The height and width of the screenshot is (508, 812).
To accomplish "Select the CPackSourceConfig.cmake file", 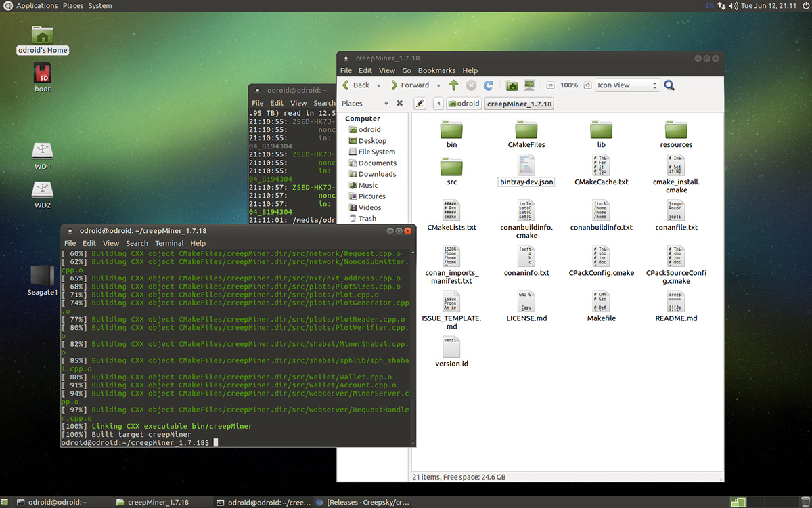I will [x=676, y=265].
